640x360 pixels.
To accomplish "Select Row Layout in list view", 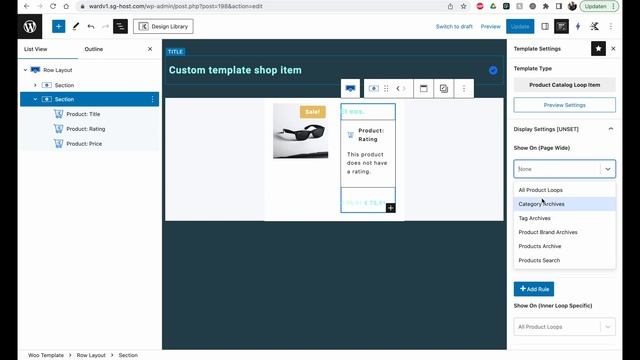I will point(58,70).
